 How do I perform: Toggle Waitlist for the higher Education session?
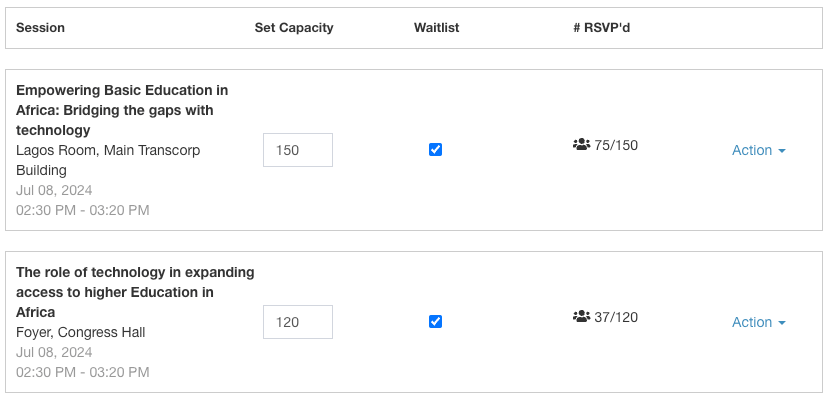coord(435,322)
